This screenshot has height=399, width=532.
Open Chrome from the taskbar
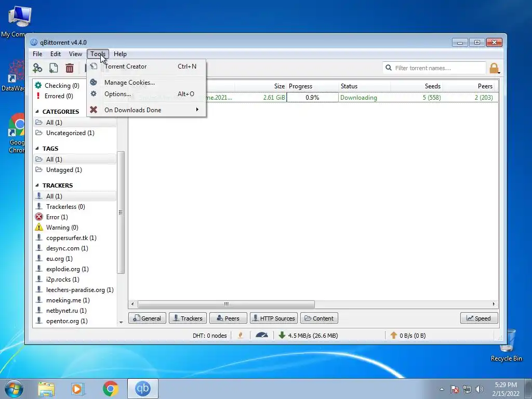[110, 389]
